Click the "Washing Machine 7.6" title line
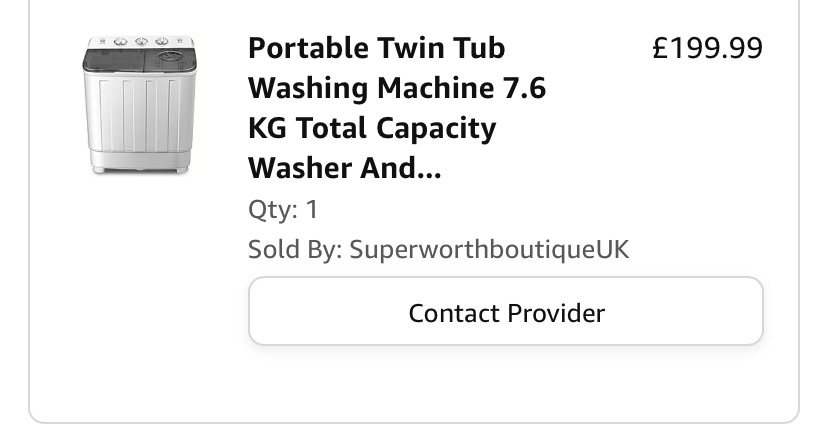The image size is (828, 427). (x=397, y=88)
